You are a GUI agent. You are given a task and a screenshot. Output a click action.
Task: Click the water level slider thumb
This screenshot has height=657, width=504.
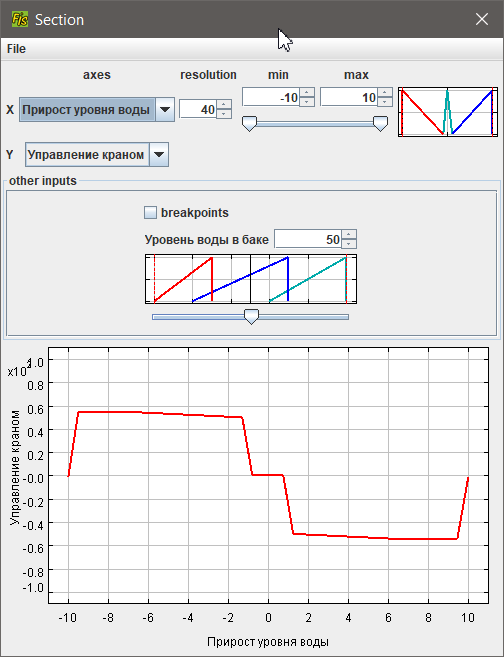coord(251,317)
